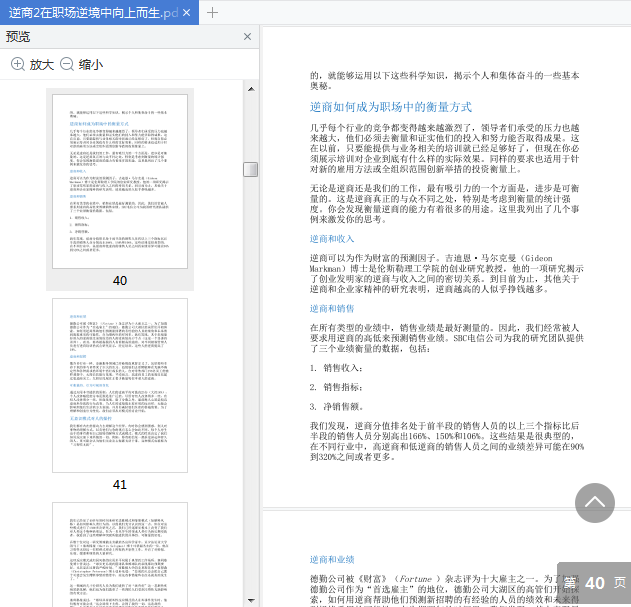Image resolution: width=631 pixels, height=607 pixels.
Task: Click the 逆商和收入 subheading
Action: tap(332, 239)
